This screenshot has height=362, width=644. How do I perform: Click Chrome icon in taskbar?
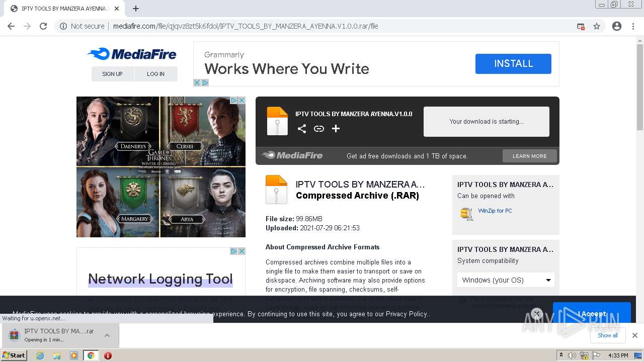pyautogui.click(x=91, y=355)
